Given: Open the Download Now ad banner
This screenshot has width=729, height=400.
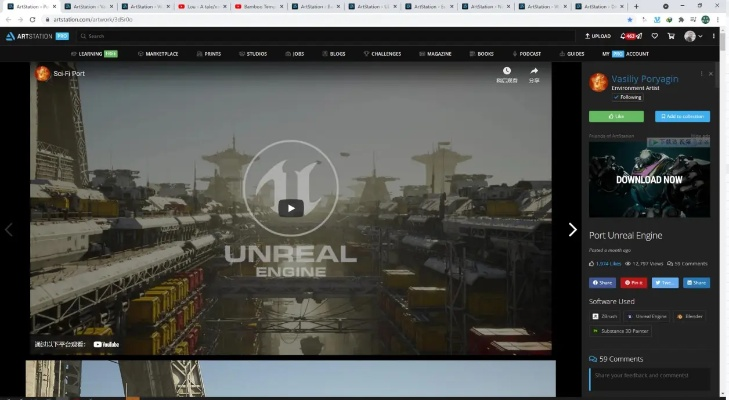Looking at the screenshot, I should point(649,179).
